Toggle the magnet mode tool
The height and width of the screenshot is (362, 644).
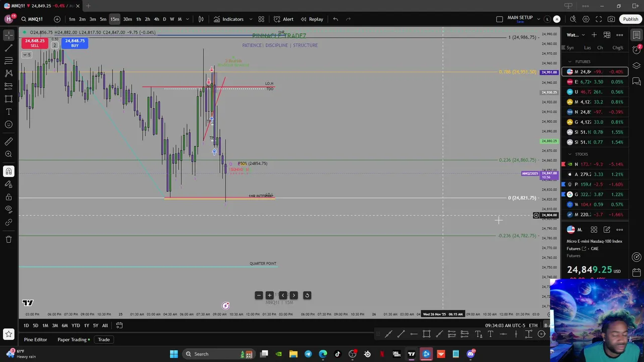tap(9, 171)
